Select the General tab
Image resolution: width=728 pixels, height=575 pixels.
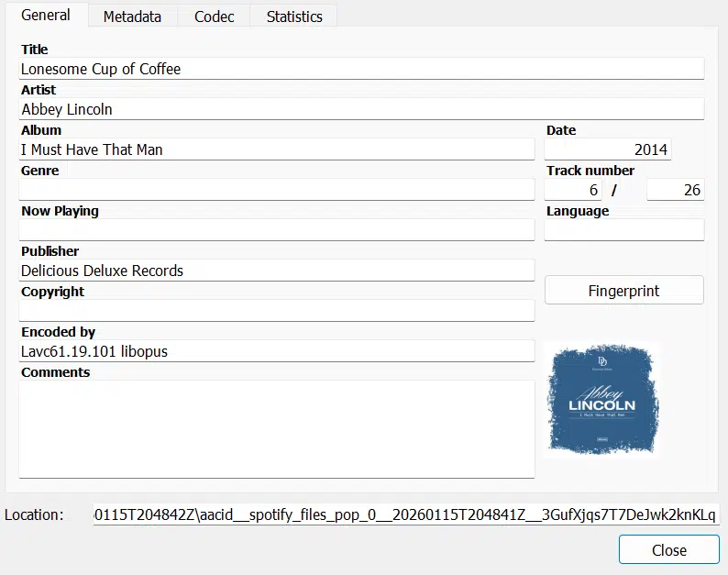point(46,16)
